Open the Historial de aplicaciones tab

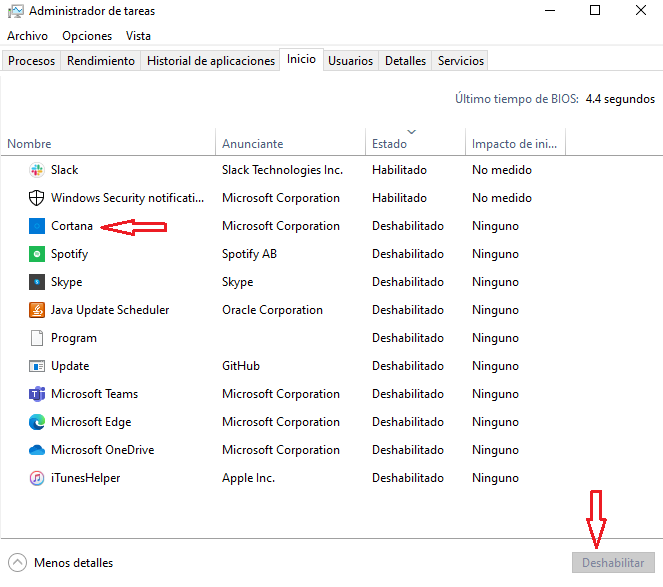(x=211, y=61)
